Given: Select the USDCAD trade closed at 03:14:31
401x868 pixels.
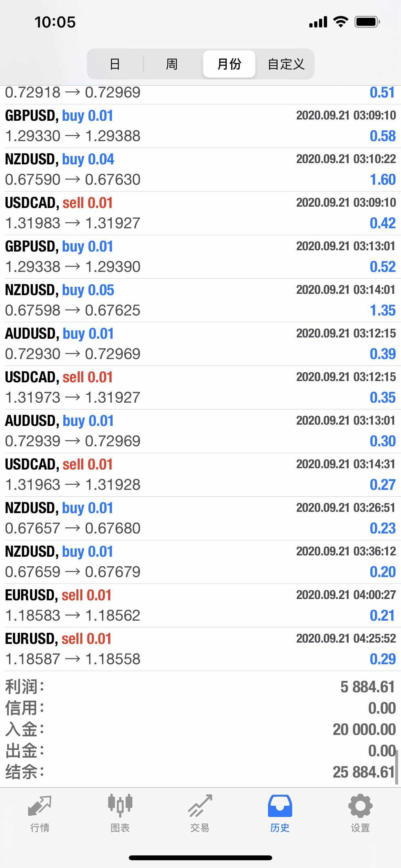Looking at the screenshot, I should pyautogui.click(x=200, y=474).
